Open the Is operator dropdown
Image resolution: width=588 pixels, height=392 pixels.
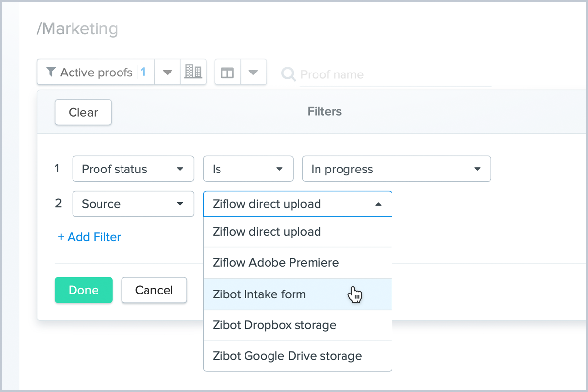[x=248, y=169]
